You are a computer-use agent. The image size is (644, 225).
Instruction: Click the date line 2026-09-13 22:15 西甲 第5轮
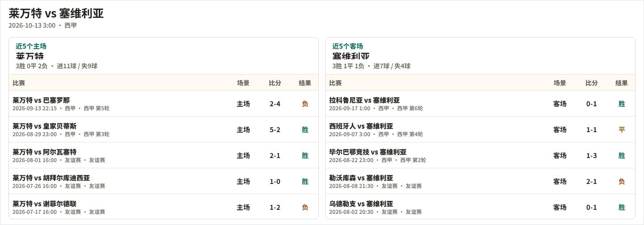pos(61,108)
